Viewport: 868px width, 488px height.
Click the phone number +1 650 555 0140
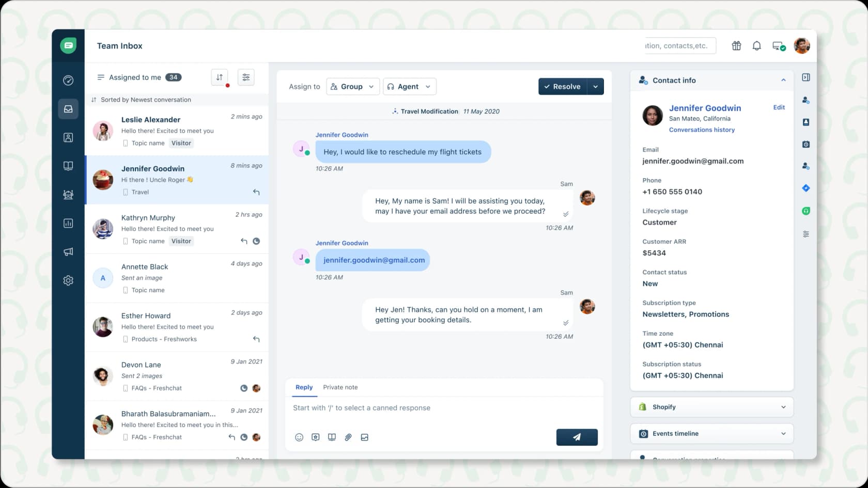[x=672, y=192]
